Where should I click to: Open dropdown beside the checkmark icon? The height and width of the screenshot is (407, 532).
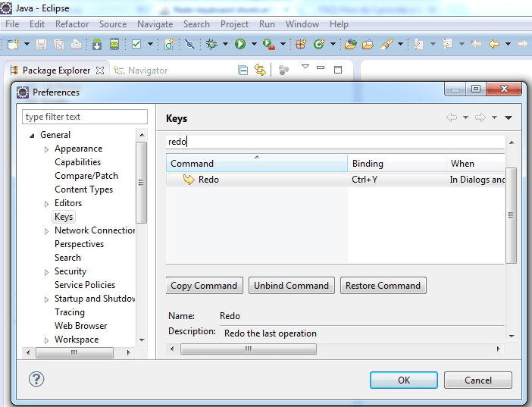pyautogui.click(x=150, y=44)
